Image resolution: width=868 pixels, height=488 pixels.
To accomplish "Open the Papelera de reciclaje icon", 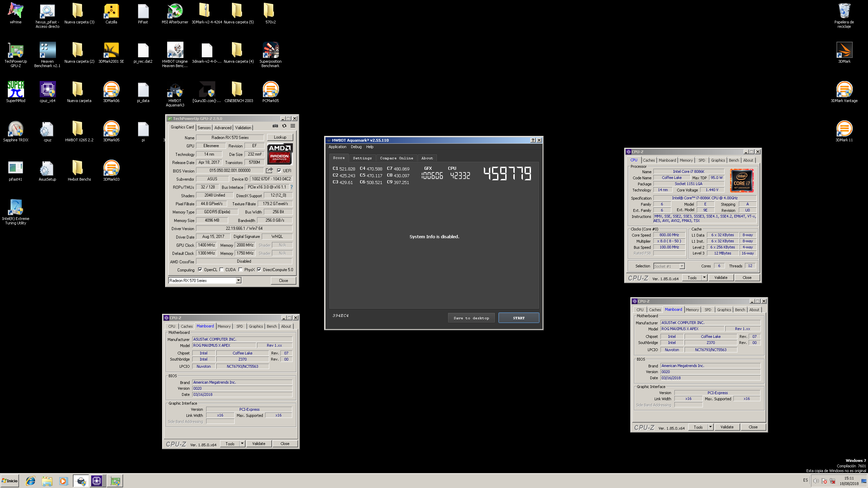I will [844, 15].
